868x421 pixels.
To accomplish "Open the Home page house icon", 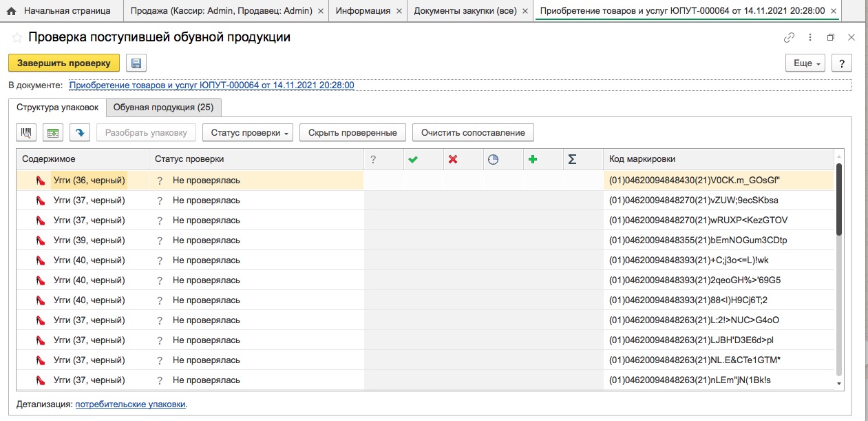I will [12, 11].
